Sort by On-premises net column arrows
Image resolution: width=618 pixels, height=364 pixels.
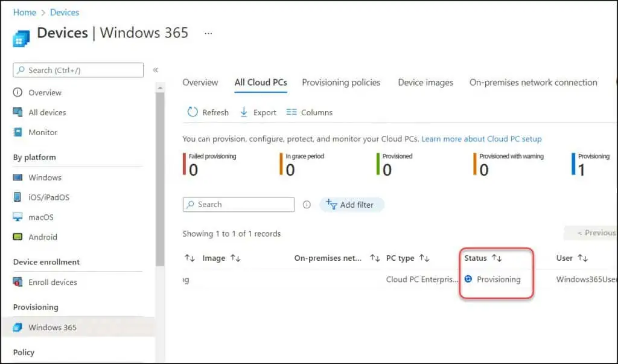coord(375,258)
